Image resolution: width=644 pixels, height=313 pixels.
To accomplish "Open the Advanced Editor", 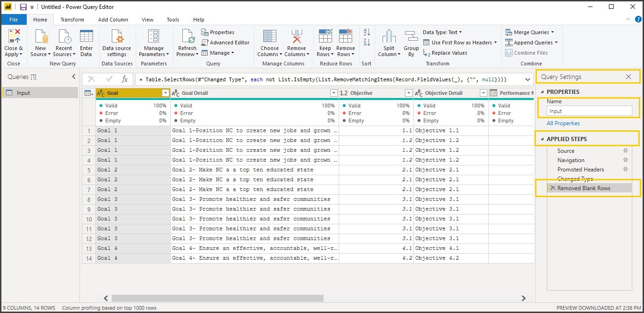I will point(225,43).
